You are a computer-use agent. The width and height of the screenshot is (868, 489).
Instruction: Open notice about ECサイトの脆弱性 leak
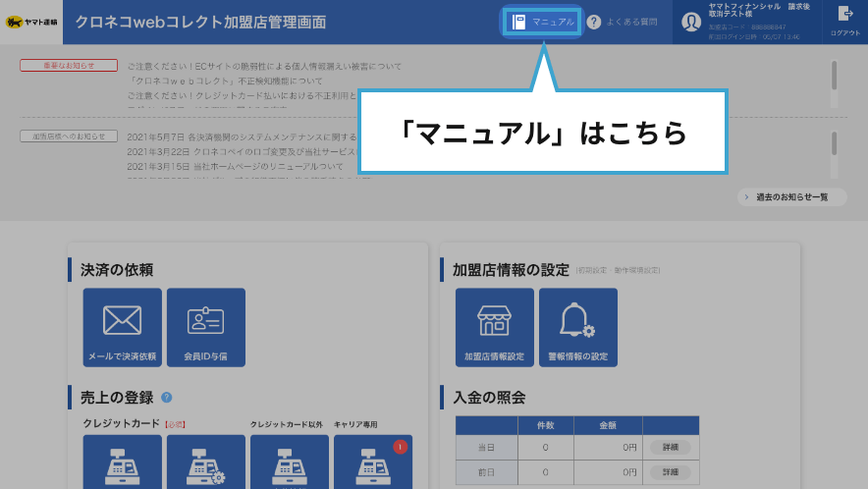click(x=264, y=67)
